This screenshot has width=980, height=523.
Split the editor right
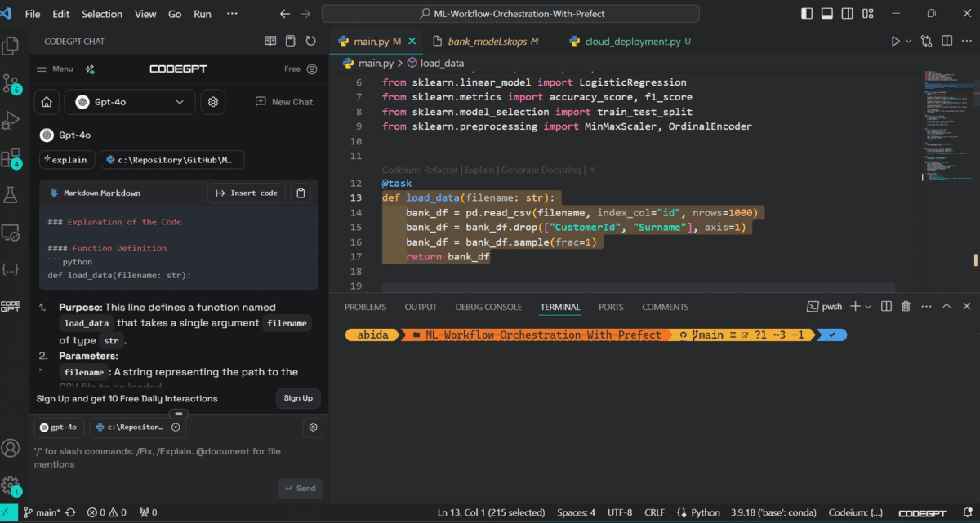[x=947, y=41]
